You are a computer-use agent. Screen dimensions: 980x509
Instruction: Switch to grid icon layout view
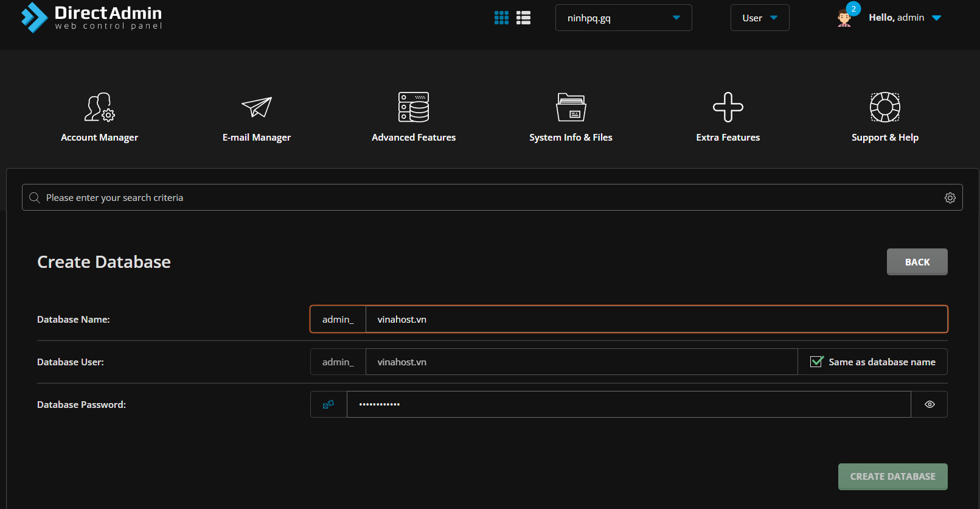[x=501, y=18]
